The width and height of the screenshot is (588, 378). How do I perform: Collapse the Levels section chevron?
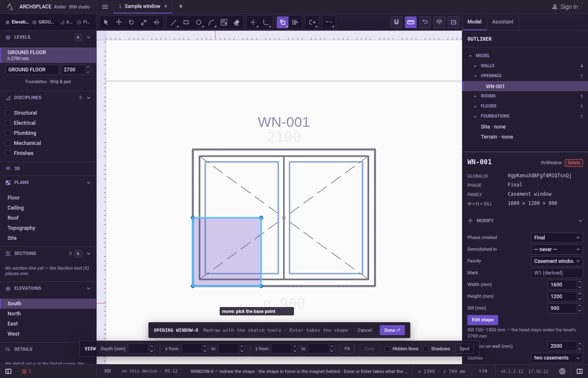pos(89,37)
